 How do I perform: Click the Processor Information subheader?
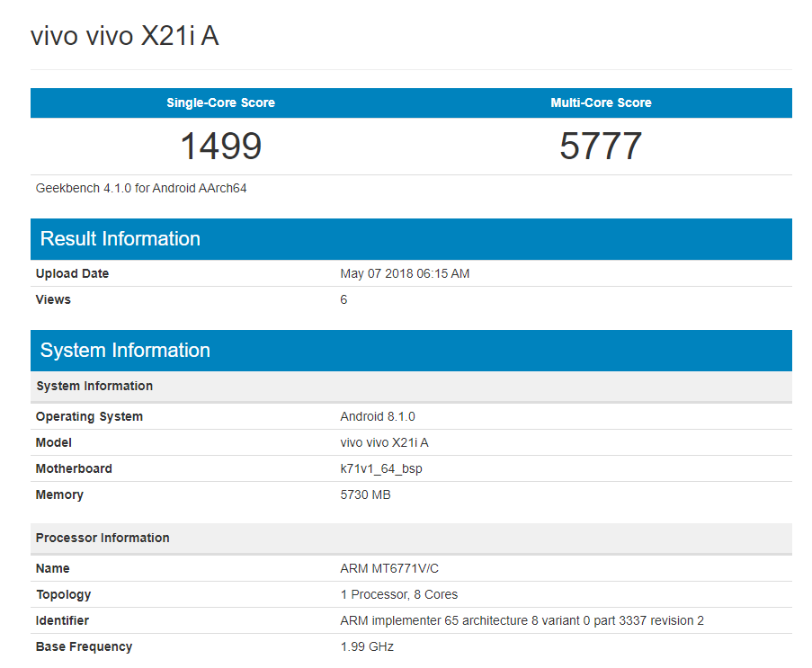pyautogui.click(x=102, y=538)
